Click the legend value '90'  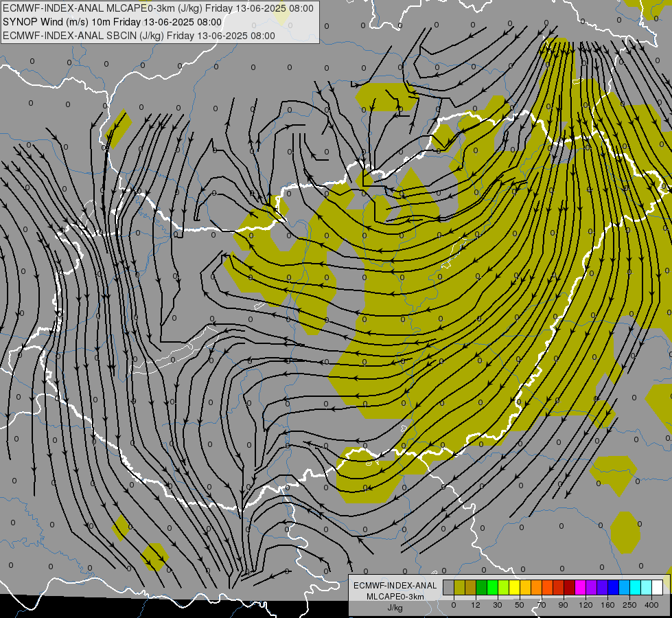point(563,605)
